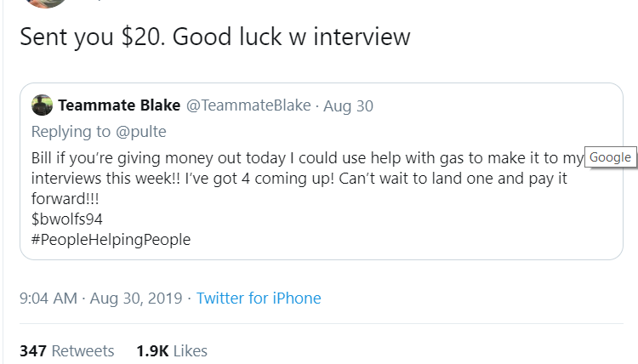
Task: Click the Twitter for iPhone link
Action: [x=259, y=299]
